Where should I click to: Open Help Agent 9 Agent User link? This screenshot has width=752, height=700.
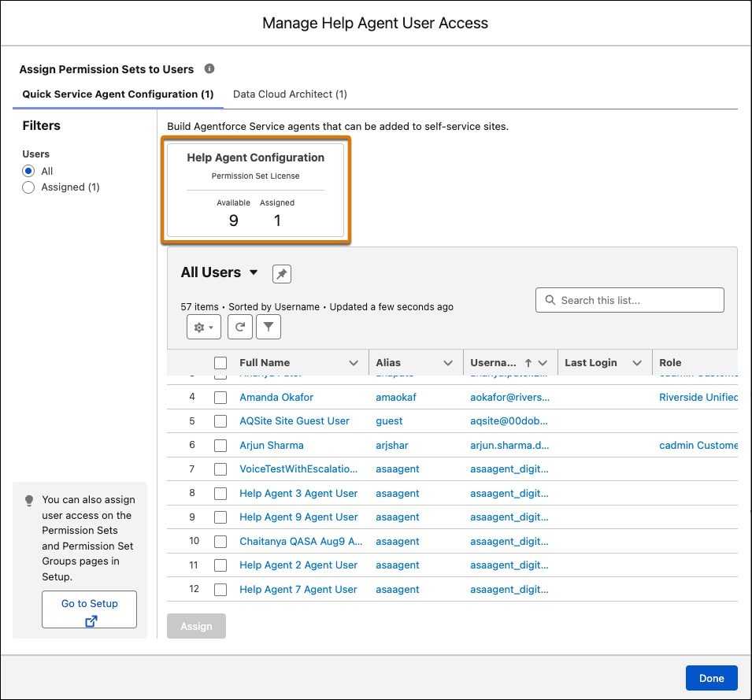(x=298, y=517)
